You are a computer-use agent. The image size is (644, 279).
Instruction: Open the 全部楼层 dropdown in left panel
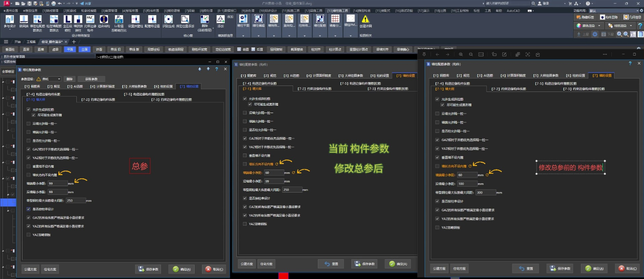tap(8, 71)
